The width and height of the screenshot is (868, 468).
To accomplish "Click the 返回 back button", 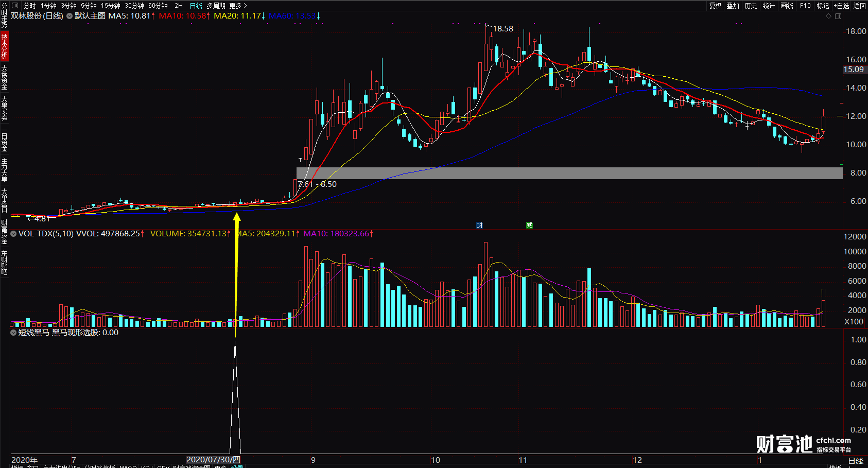I will (860, 6).
